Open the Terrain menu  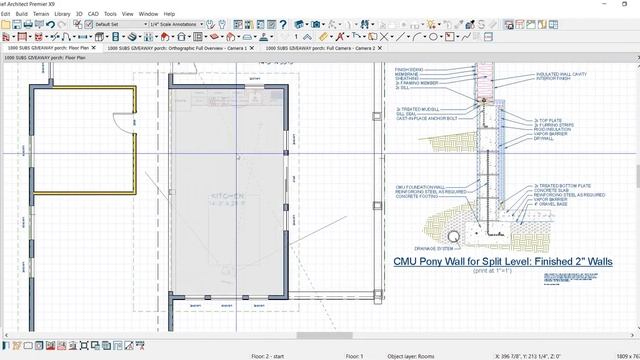coord(41,14)
